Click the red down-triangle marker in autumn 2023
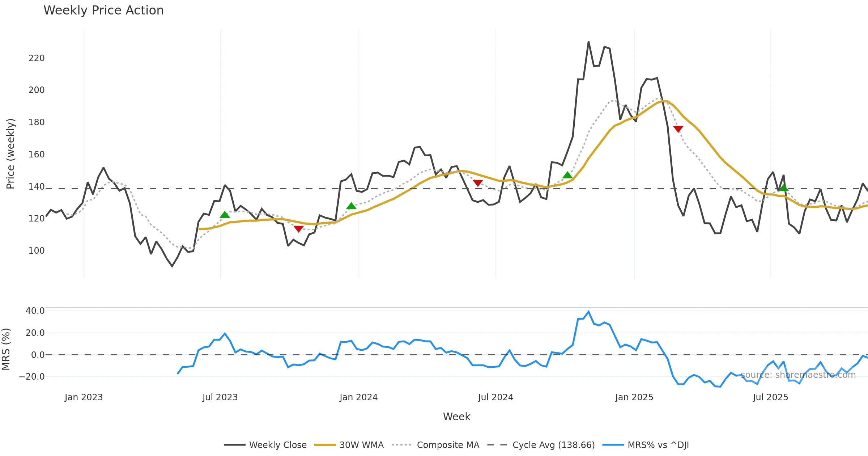Screen dimensions: 868x456 [x=298, y=229]
